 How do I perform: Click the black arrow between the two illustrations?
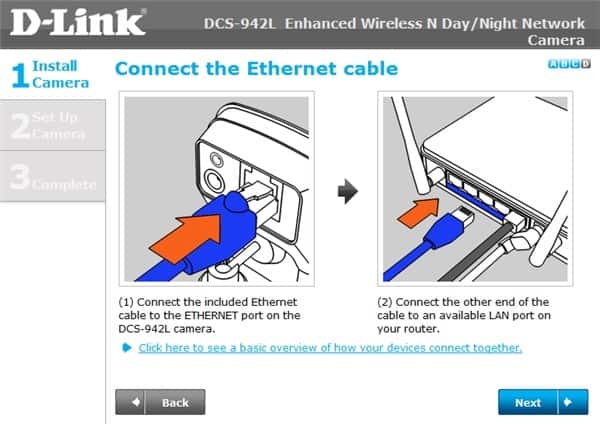click(347, 191)
